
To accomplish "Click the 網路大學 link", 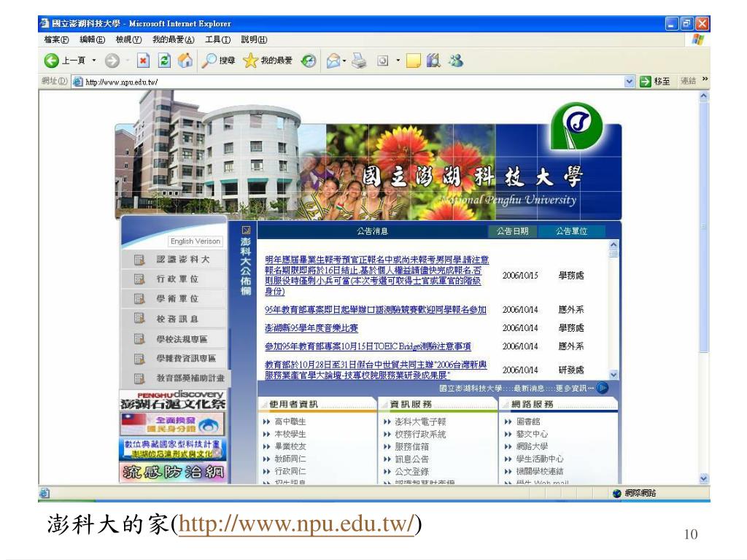I will 532,447.
